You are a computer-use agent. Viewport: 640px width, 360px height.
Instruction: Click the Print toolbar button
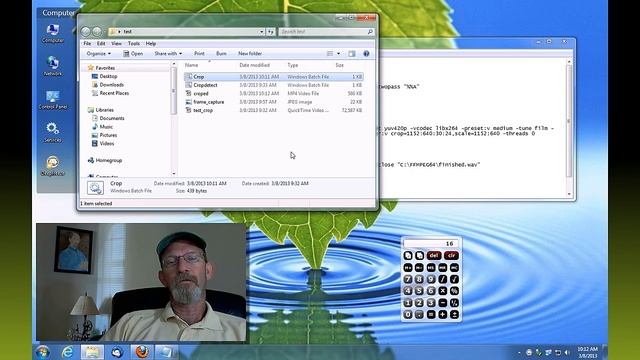click(199, 53)
